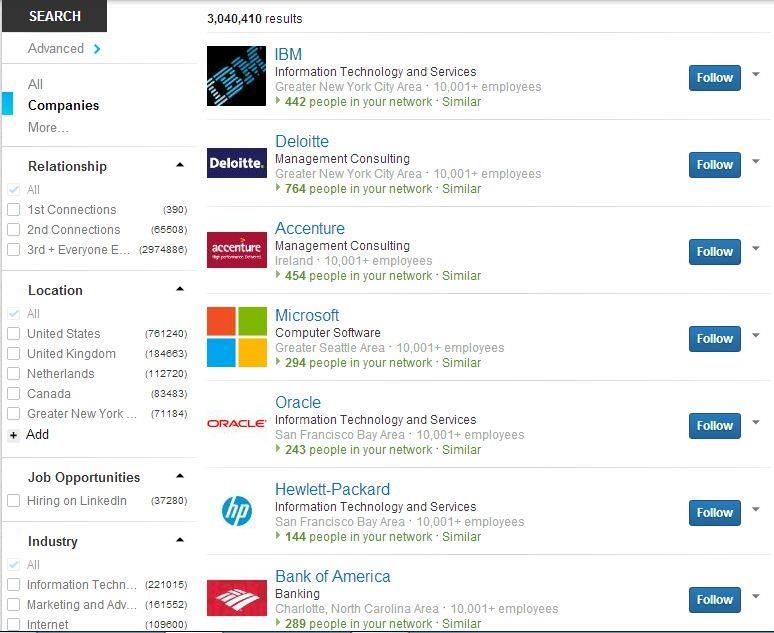Open Advanced search options
This screenshot has width=774, height=633.
click(x=56, y=48)
